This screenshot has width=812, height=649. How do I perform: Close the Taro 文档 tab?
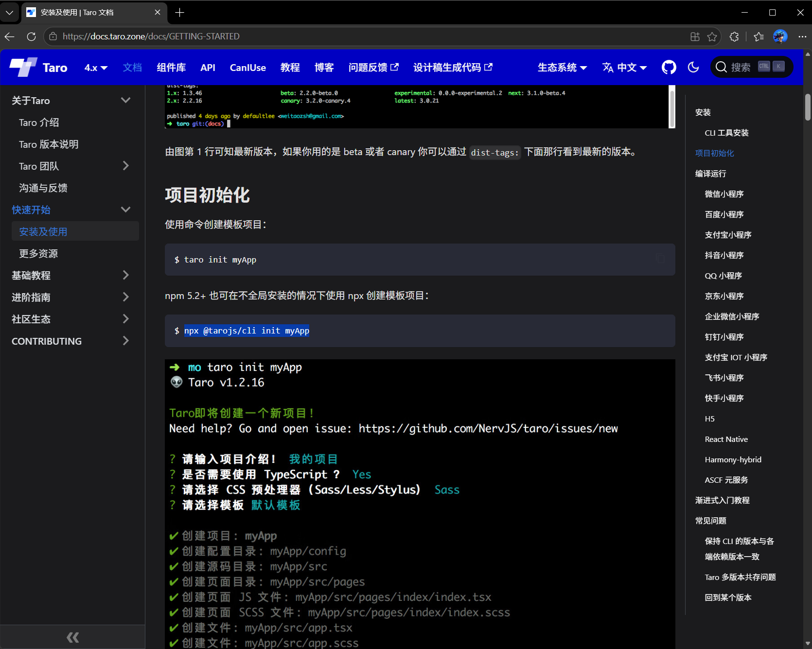(x=158, y=13)
